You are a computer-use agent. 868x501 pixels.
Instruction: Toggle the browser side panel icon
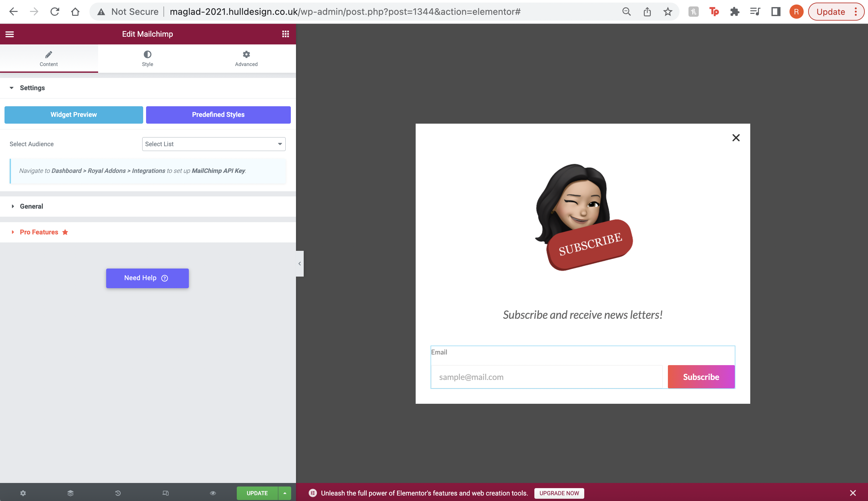pos(776,12)
